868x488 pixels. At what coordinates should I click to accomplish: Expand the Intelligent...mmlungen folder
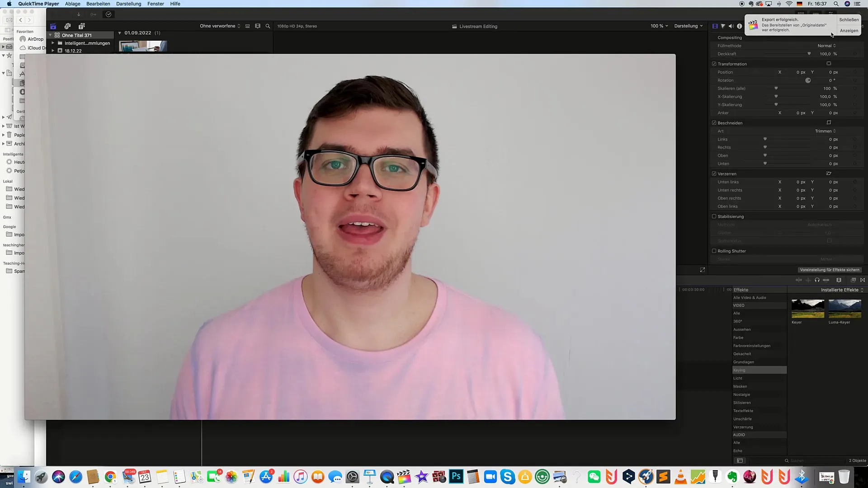tap(53, 43)
